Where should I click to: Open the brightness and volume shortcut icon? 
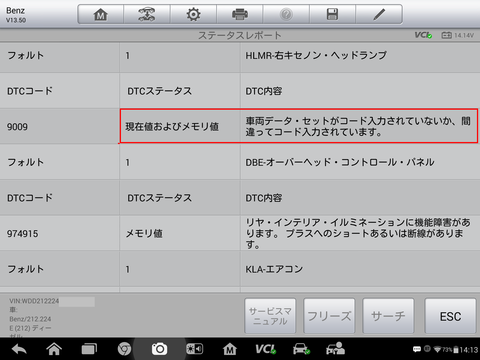(194, 349)
